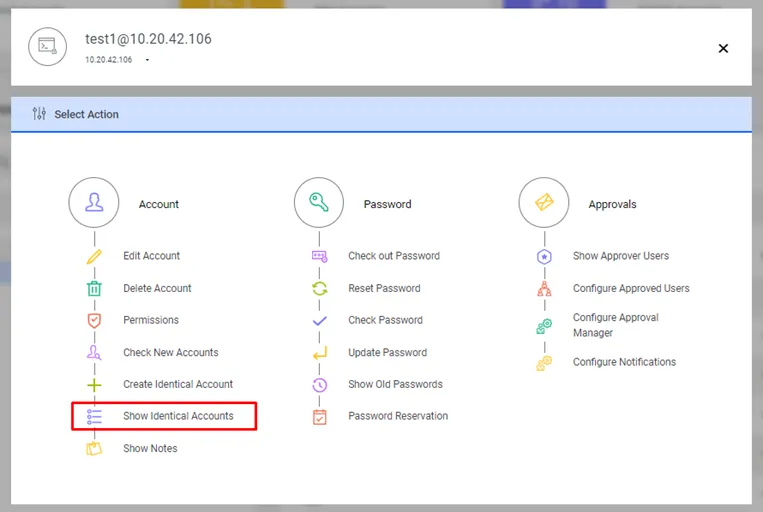
Task: Click the calendar icon for Password Reservation
Action: (x=320, y=417)
